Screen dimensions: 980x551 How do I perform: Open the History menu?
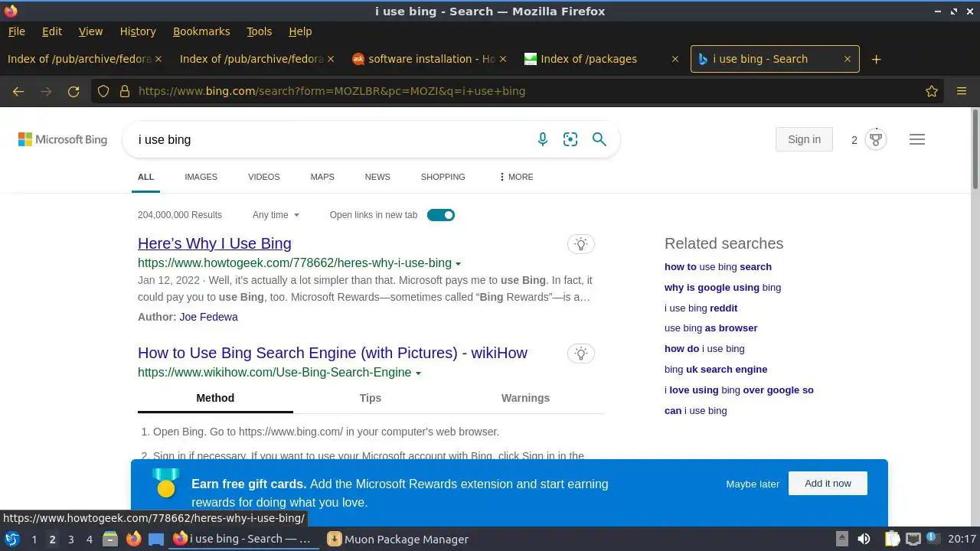point(138,31)
